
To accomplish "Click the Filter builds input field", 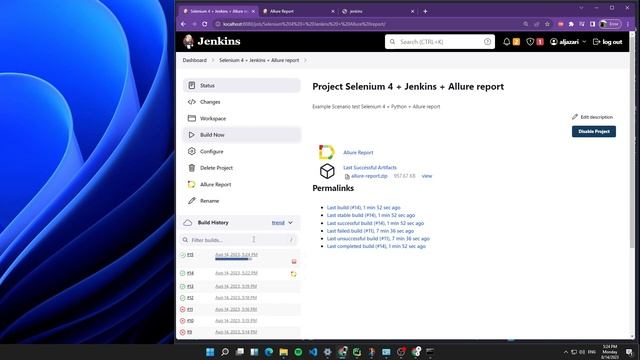I will [x=239, y=240].
